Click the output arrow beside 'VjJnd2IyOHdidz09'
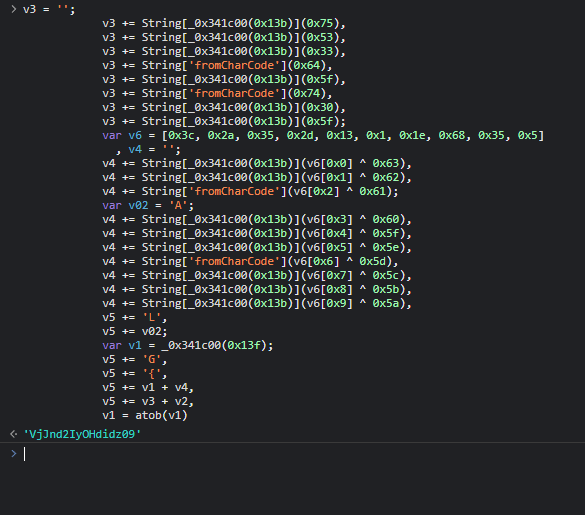585x515 pixels. coord(13,434)
